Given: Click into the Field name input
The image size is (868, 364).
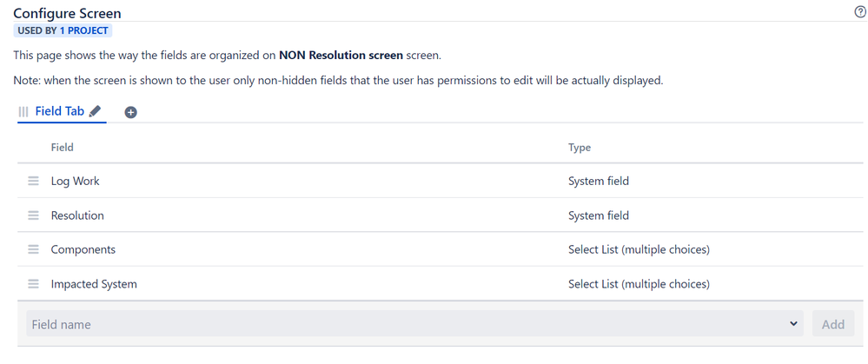Looking at the screenshot, I should 414,324.
